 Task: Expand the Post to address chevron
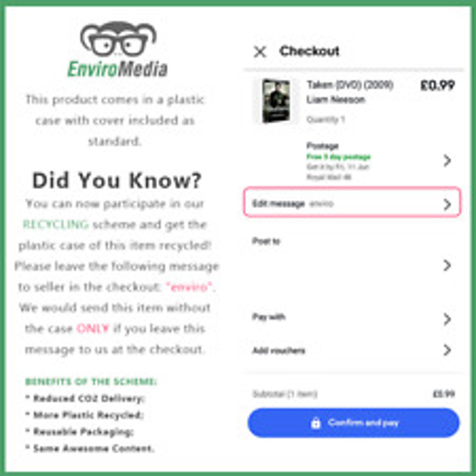pos(447,265)
